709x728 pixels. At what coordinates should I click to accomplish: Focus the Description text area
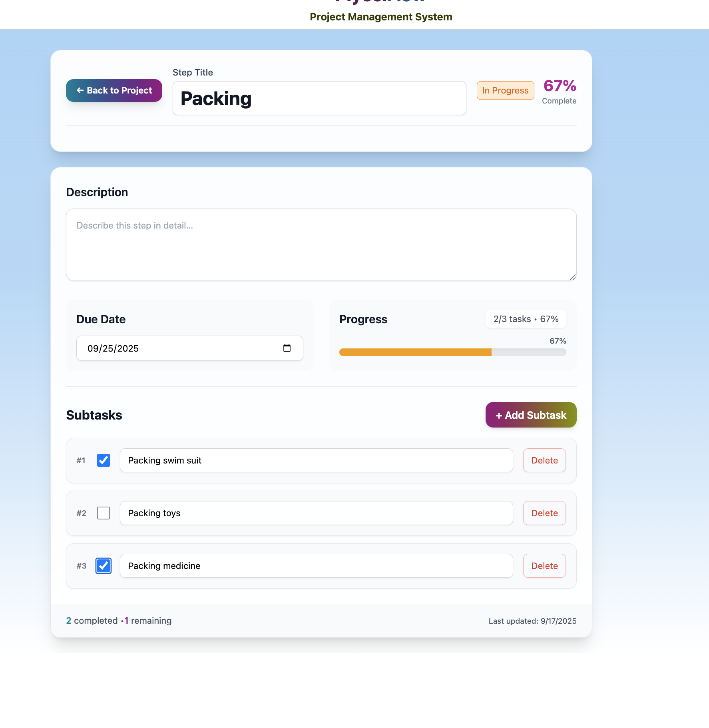321,245
